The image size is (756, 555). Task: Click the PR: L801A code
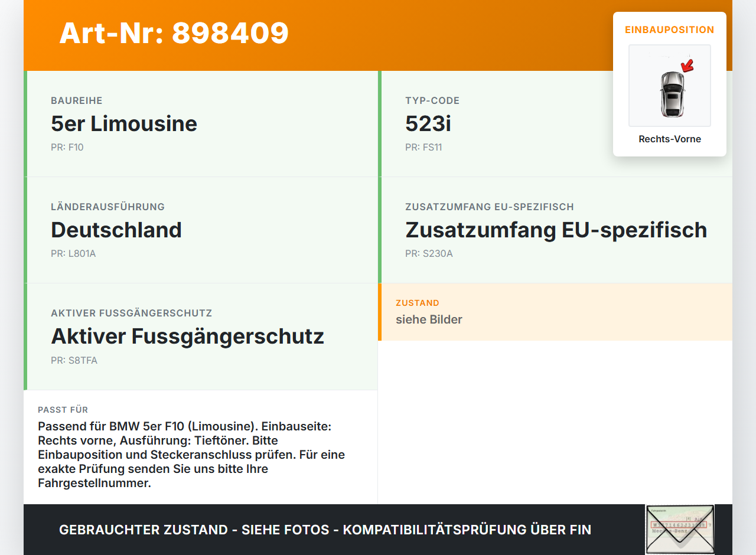tap(73, 253)
